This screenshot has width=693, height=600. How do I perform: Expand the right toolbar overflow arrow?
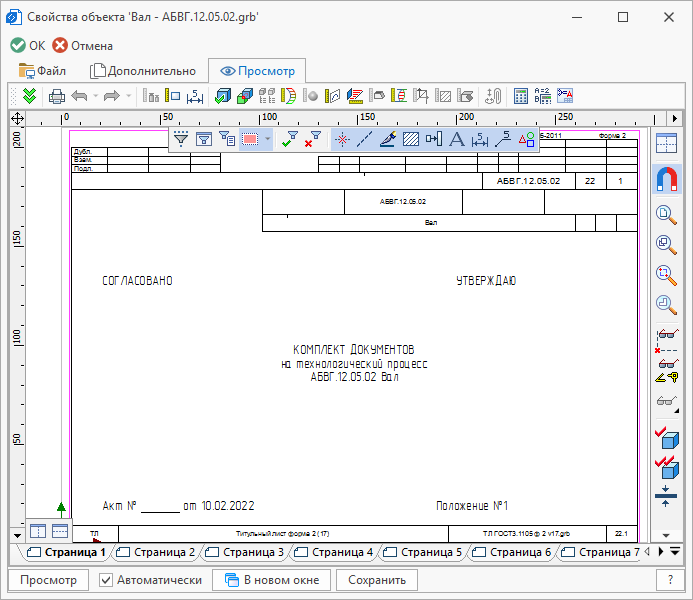coord(666,535)
